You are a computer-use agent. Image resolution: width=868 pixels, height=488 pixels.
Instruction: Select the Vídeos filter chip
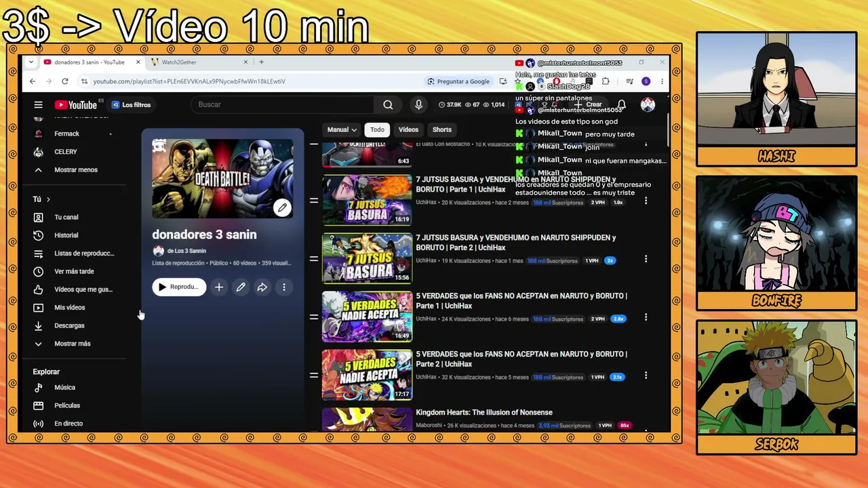408,129
